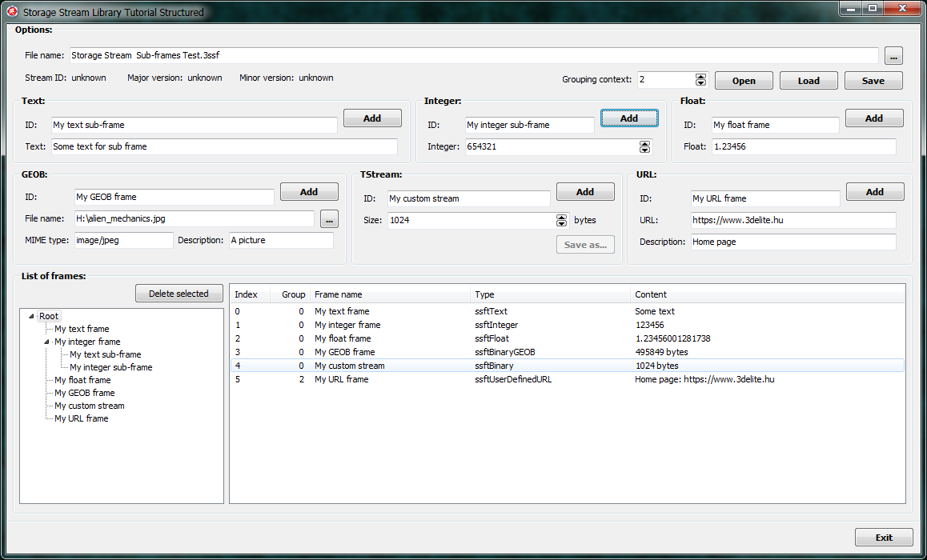Select My integer frame in the tree
Image resolution: width=927 pixels, height=560 pixels.
point(87,342)
